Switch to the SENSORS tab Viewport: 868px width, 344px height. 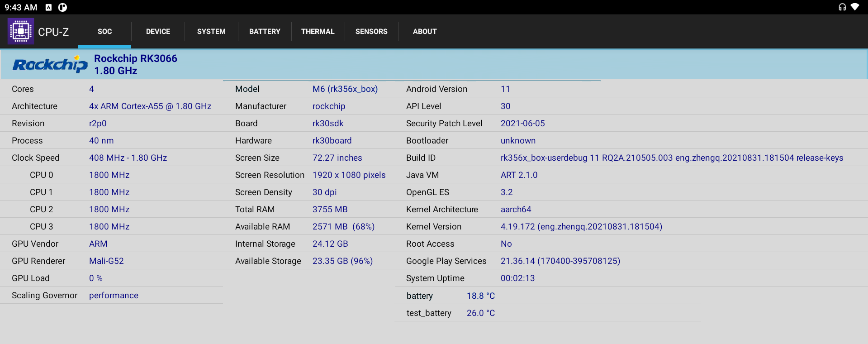(371, 32)
